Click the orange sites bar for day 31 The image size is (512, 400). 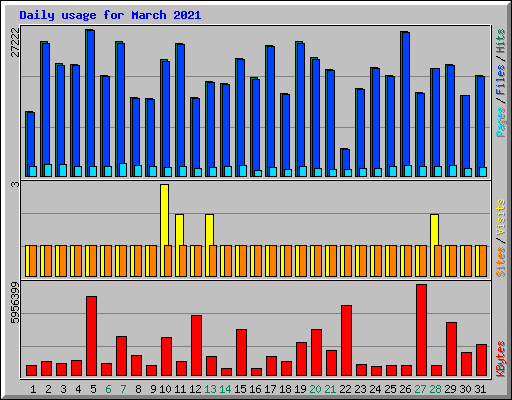coord(483,261)
